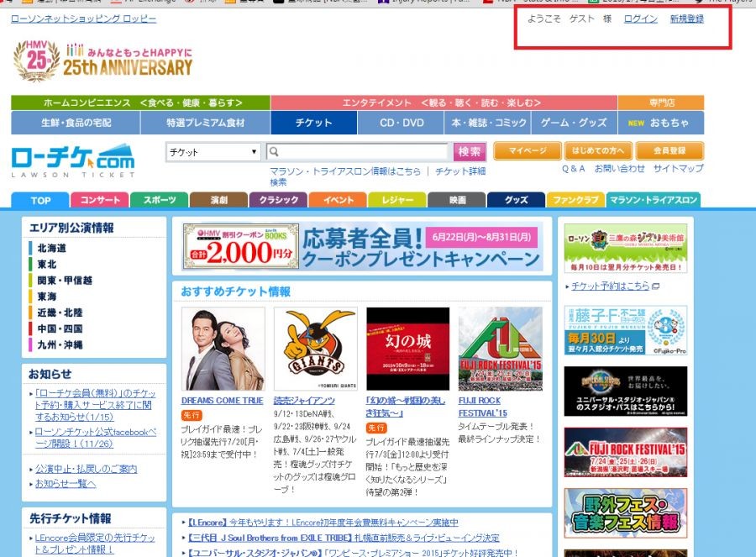756x557 pixels.
Task: Select 九州・沖縄 in the area list
Action: (60, 344)
